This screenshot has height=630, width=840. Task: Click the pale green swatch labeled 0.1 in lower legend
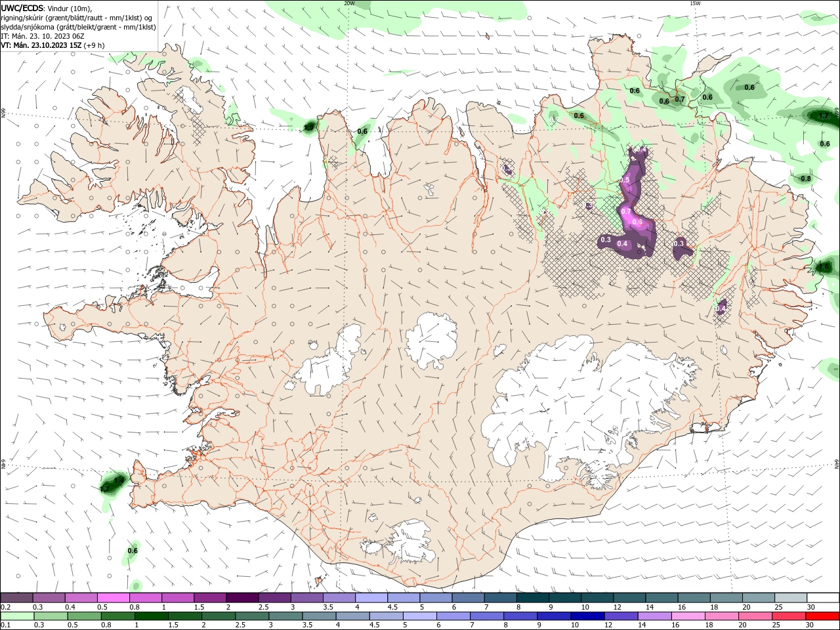tap(17, 616)
